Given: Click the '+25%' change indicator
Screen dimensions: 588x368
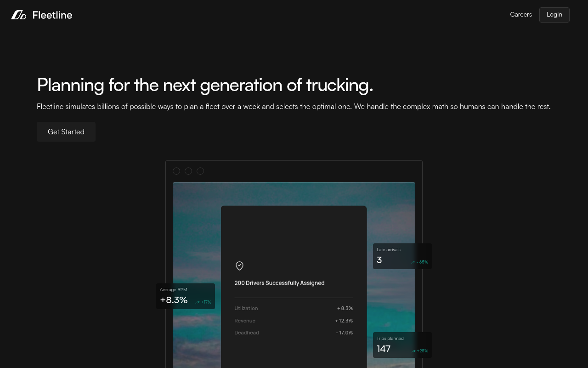Looking at the screenshot, I should (422, 351).
